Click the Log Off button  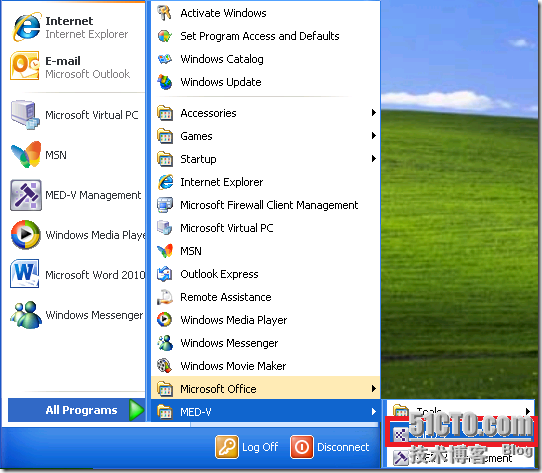pos(247,447)
